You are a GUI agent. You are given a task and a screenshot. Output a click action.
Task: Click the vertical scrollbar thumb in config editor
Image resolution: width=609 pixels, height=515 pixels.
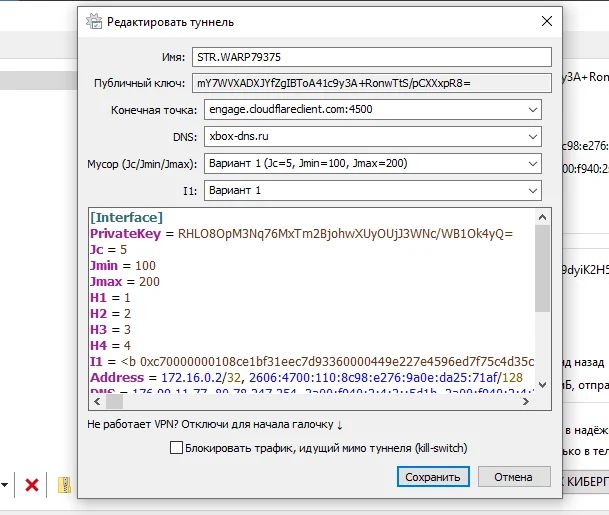point(542,270)
